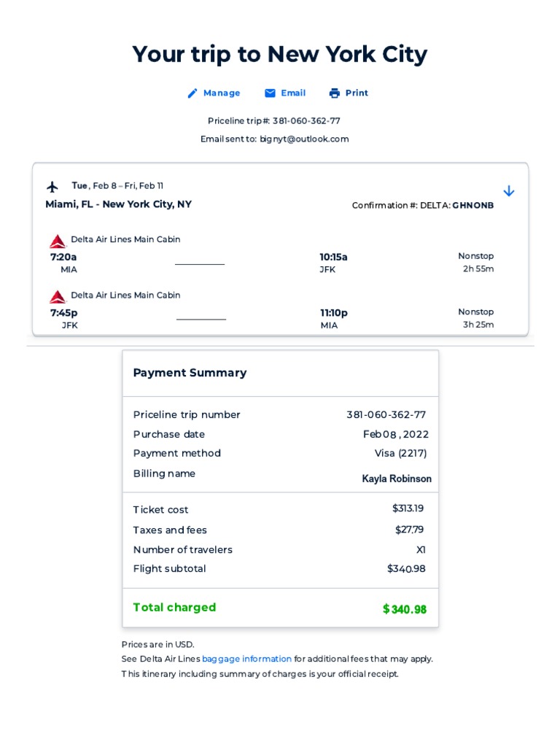Click Delta logo on JFK return flight
Screen dimensions: 560x747
coord(58,296)
